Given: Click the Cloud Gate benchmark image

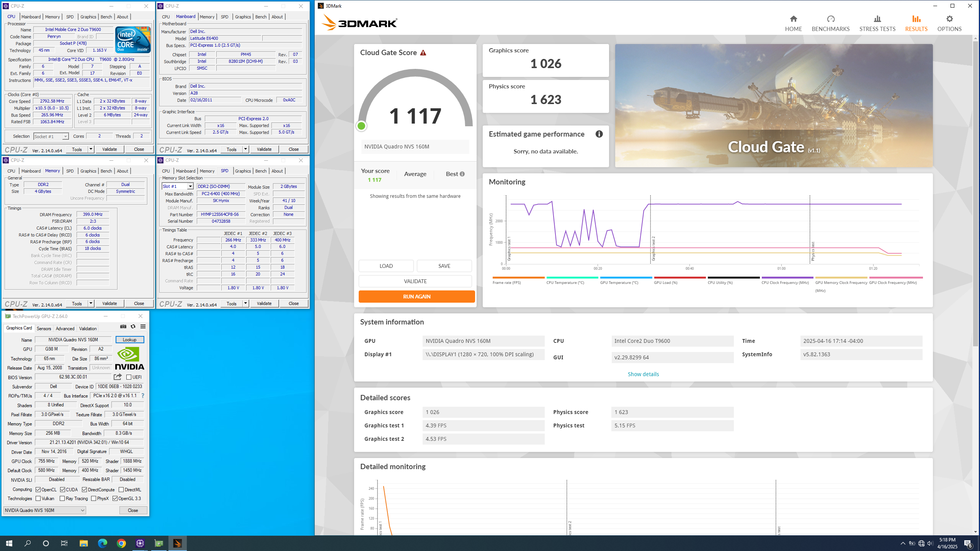Looking at the screenshot, I should tap(774, 106).
